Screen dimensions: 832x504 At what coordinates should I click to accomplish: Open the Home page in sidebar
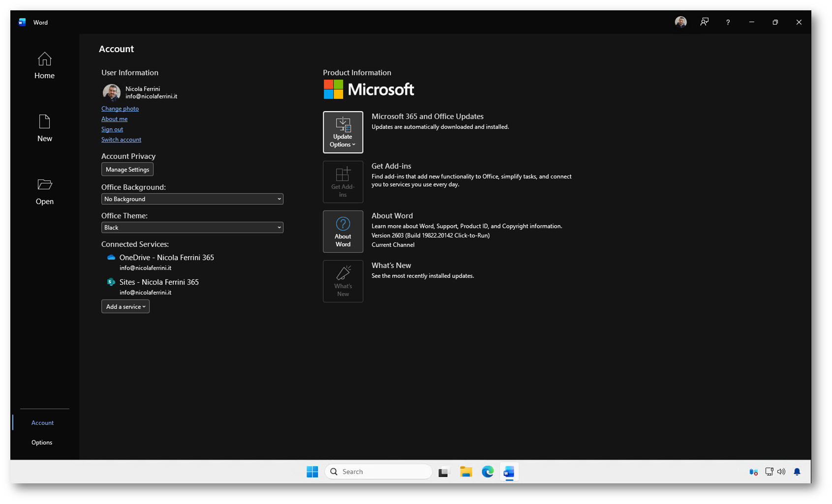point(44,66)
